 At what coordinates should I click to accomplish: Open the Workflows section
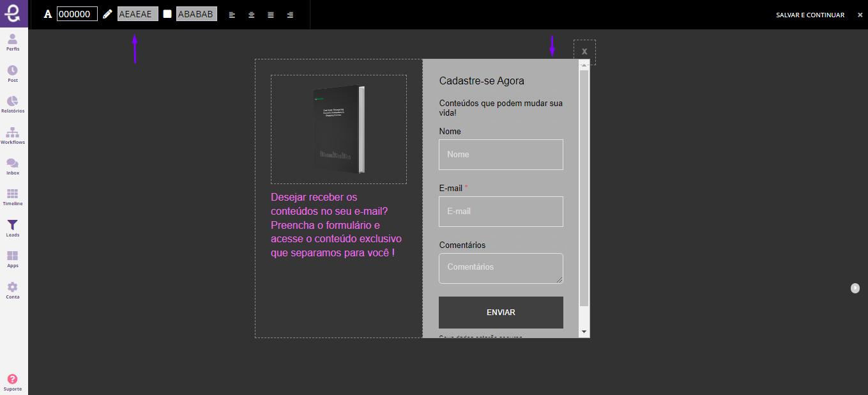[x=13, y=136]
